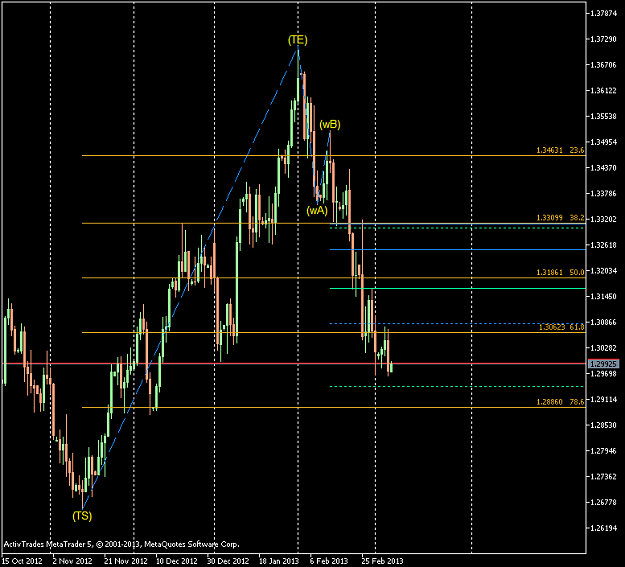Click the 25 Feb 2013 date label
This screenshot has height=567, width=625.
382,561
